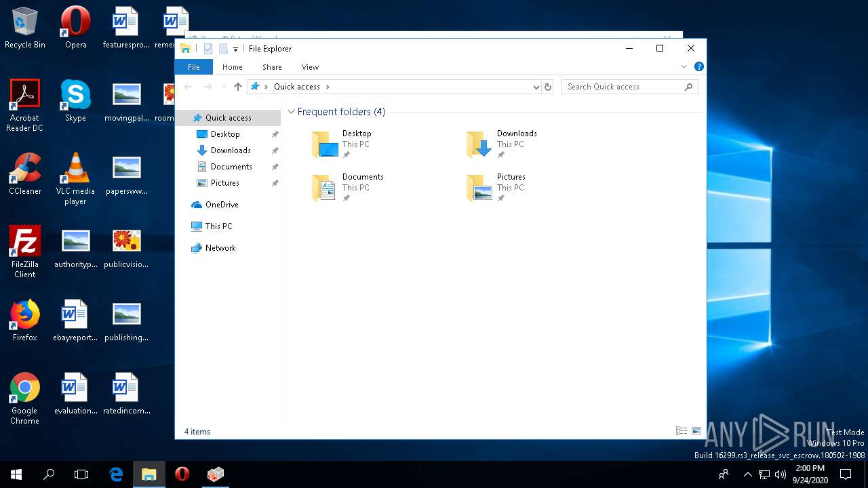Switch to Large icons view layout
Image resolution: width=868 pixels, height=488 pixels.
coord(696,431)
